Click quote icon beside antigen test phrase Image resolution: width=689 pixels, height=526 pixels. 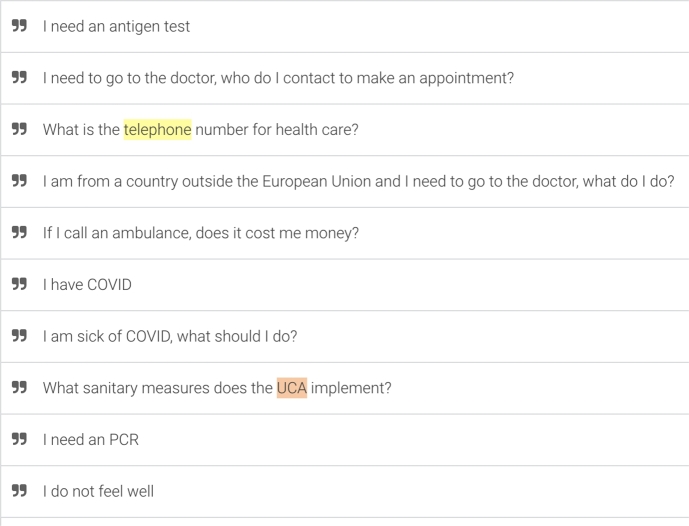coord(19,26)
